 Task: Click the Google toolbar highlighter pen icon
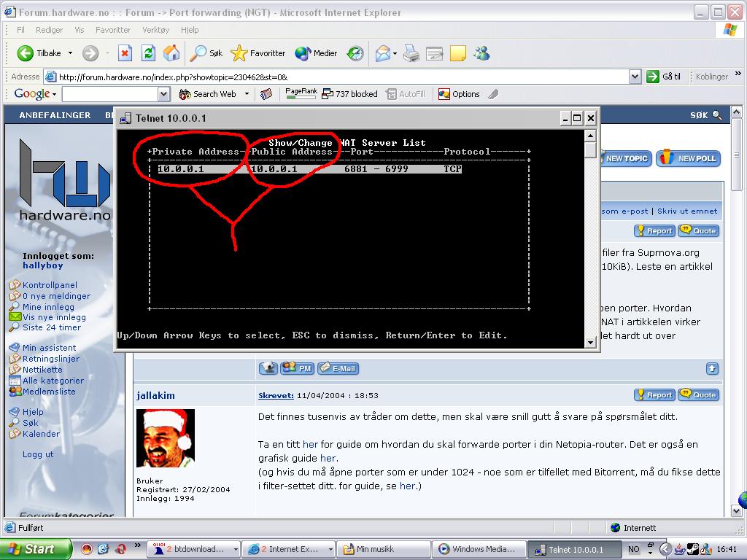pos(494,94)
